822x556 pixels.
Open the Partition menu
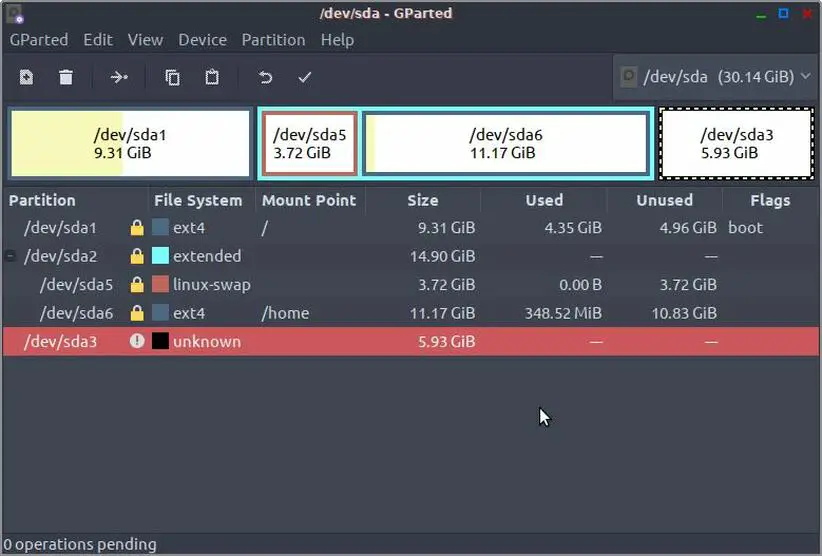pyautogui.click(x=273, y=40)
